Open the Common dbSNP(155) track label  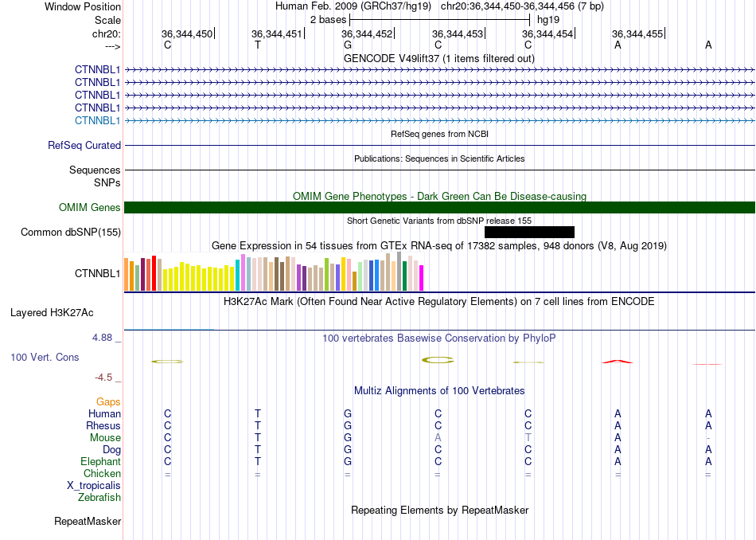71,232
